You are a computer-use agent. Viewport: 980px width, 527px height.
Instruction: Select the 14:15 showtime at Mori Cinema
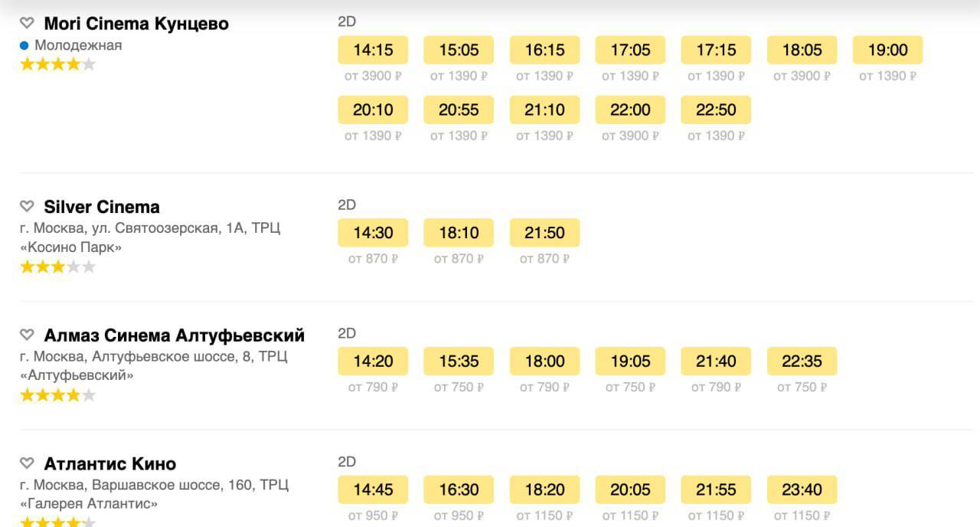tap(373, 51)
